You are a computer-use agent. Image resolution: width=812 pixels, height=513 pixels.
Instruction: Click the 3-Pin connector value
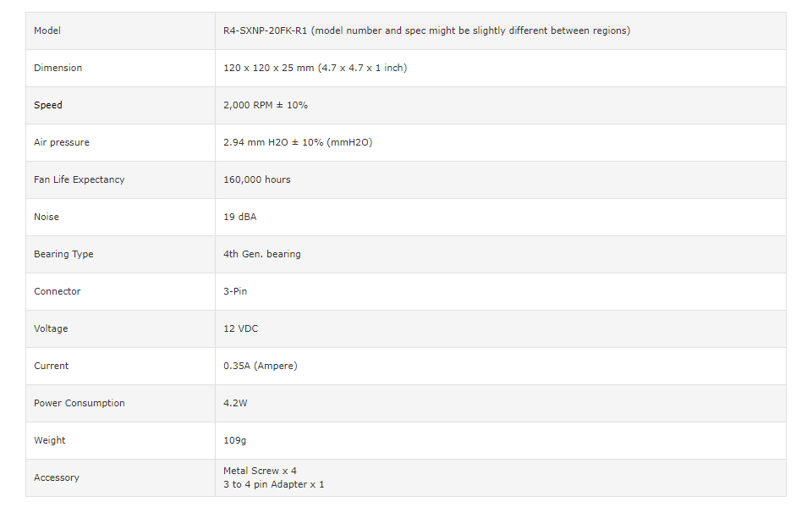click(x=235, y=292)
